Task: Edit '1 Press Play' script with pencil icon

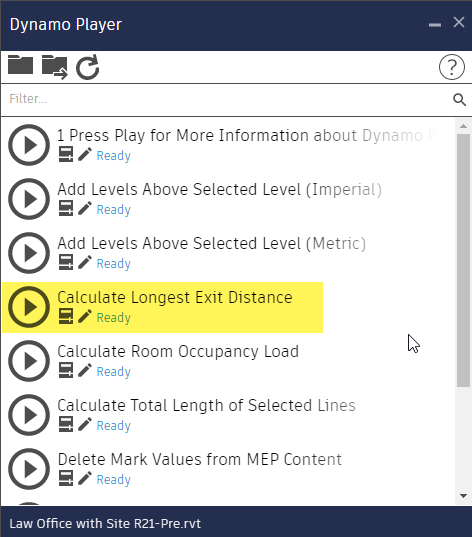Action: 85,154
